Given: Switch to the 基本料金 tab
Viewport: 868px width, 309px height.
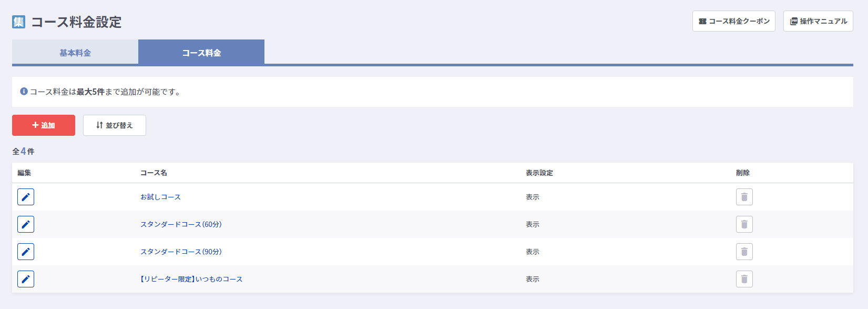Looking at the screenshot, I should 75,53.
